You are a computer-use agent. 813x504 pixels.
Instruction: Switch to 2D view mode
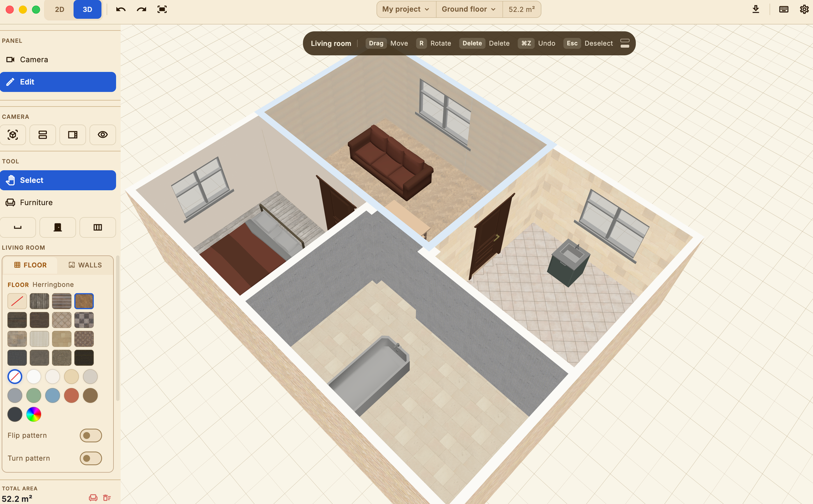59,9
